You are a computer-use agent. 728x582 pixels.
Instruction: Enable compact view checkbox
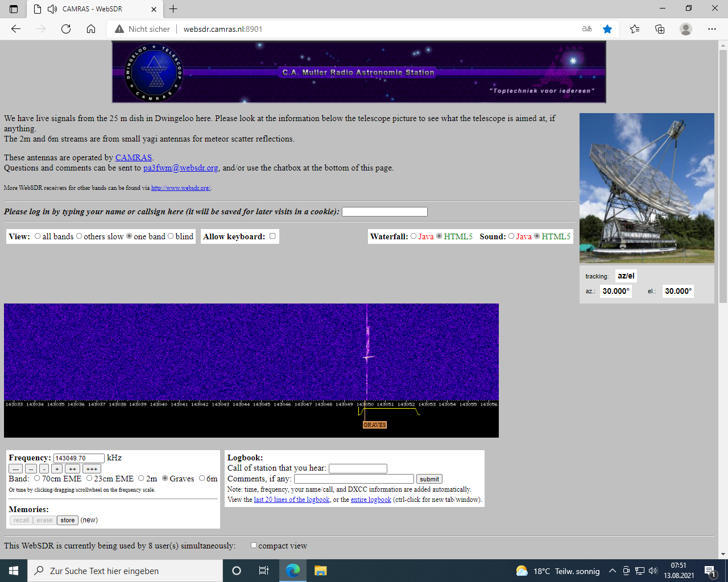[x=254, y=545]
